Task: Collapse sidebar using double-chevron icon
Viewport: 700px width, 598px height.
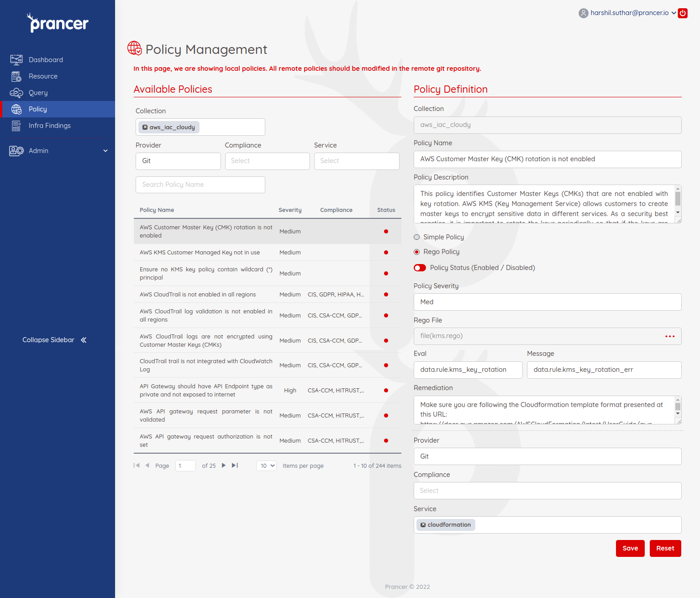Action: point(84,340)
